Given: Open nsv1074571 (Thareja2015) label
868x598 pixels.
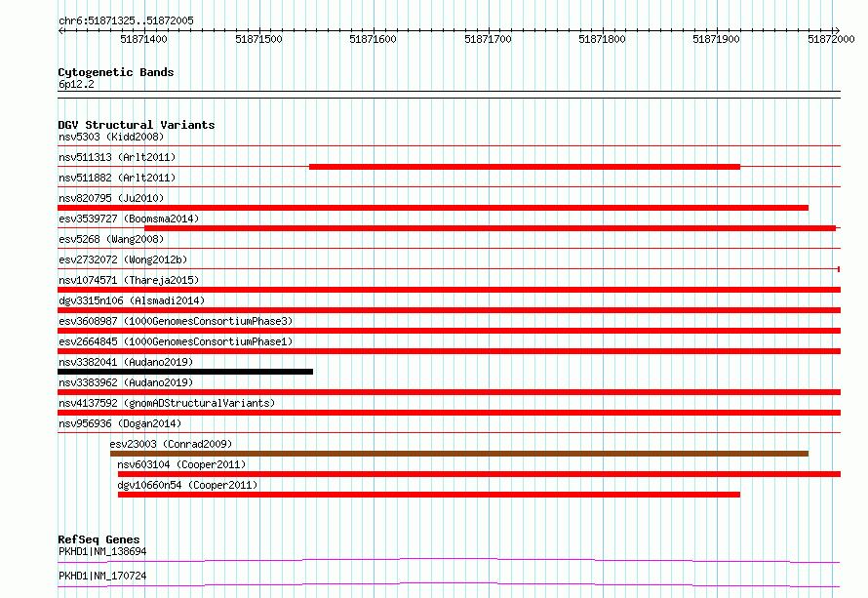Looking at the screenshot, I should [x=129, y=280].
